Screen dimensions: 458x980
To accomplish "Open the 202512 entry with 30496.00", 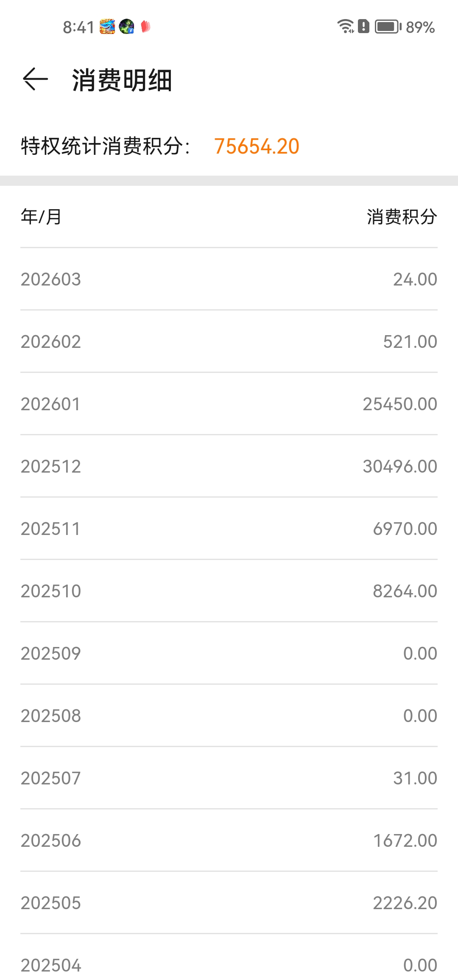I will pos(229,466).
